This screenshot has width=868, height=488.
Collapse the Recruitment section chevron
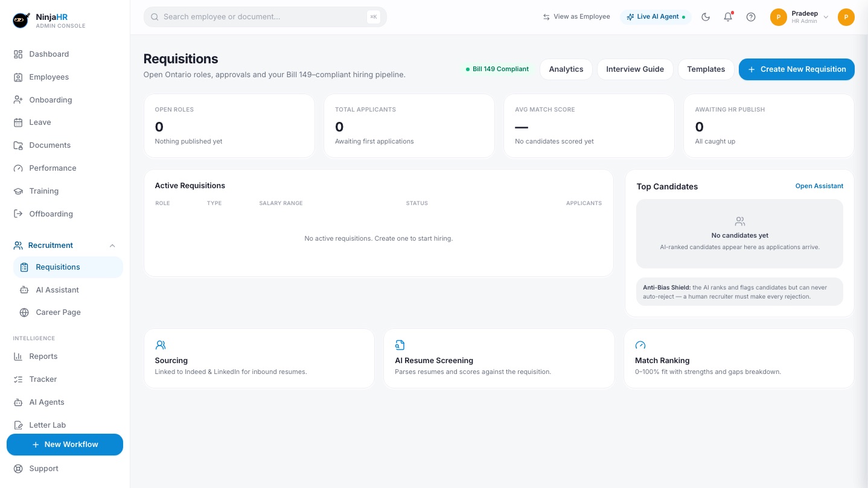pyautogui.click(x=112, y=246)
